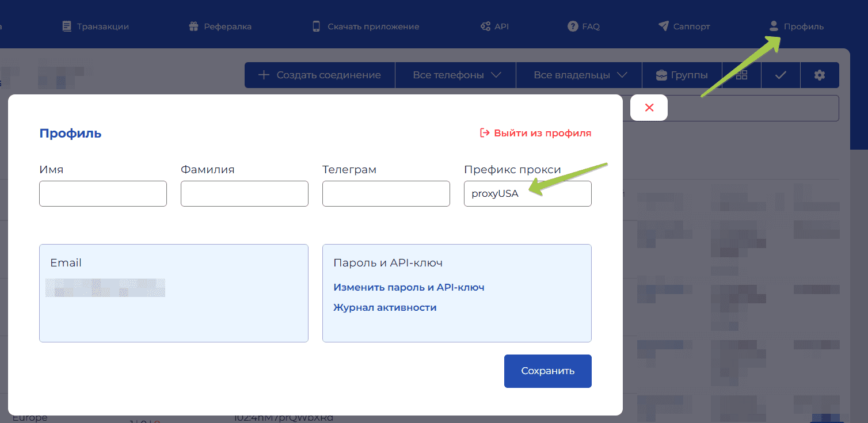868x423 pixels.
Task: Click the Профиль dialog heading
Action: pyautogui.click(x=70, y=134)
